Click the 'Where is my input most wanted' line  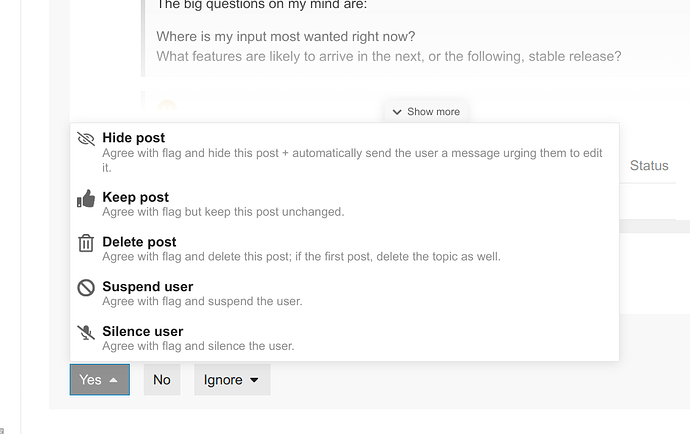pyautogui.click(x=286, y=37)
